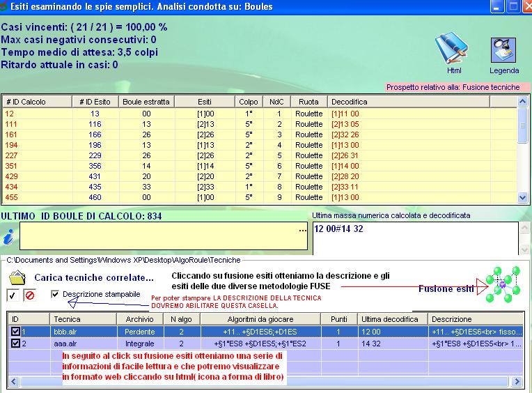This screenshot has height=393, width=532.
Task: Click results table vertical scrollbar thumb
Action: pyautogui.click(x=522, y=125)
